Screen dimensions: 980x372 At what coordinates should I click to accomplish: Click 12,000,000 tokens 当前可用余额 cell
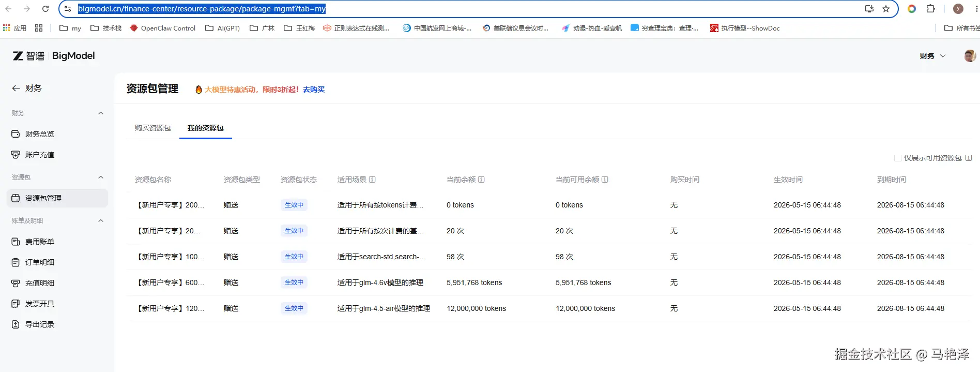[x=585, y=308]
